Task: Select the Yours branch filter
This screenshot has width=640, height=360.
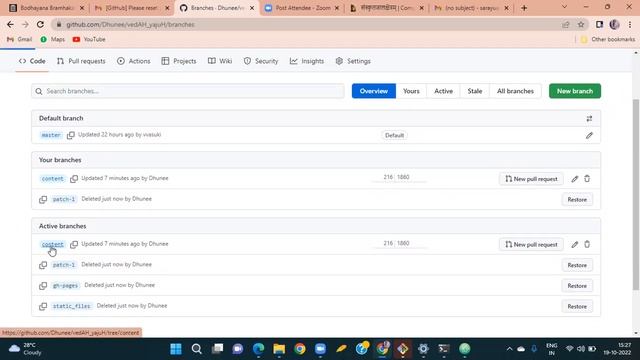Action: [411, 91]
